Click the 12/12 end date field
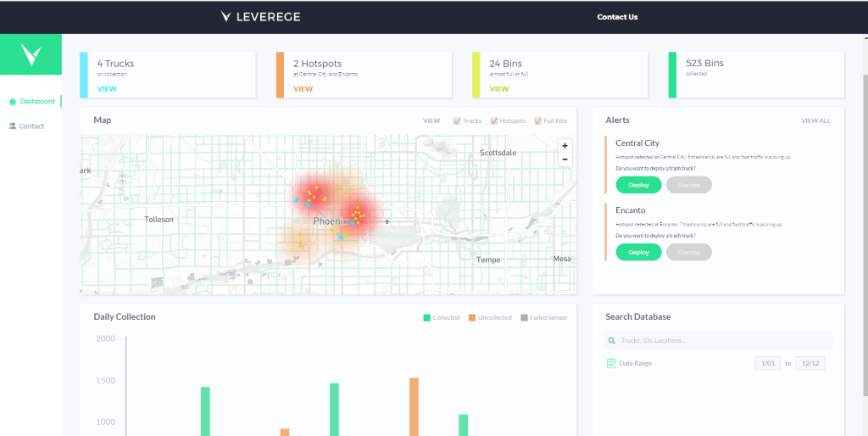868x436 pixels. tap(810, 363)
